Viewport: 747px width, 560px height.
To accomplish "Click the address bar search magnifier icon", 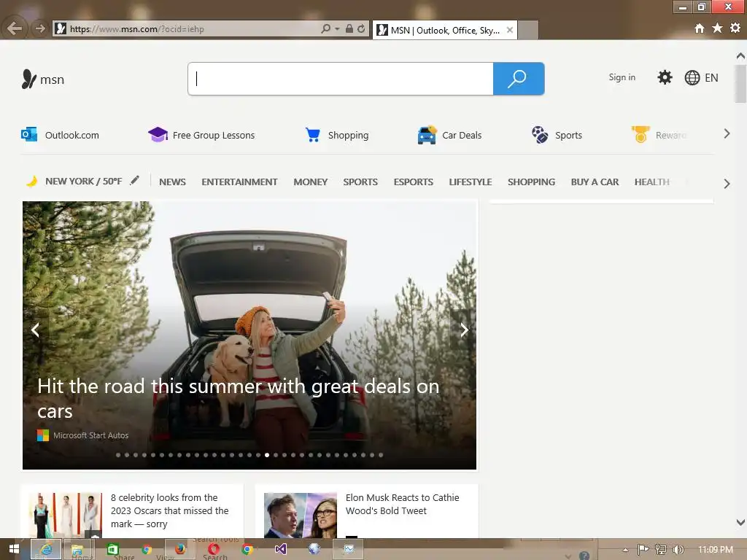I will click(326, 28).
